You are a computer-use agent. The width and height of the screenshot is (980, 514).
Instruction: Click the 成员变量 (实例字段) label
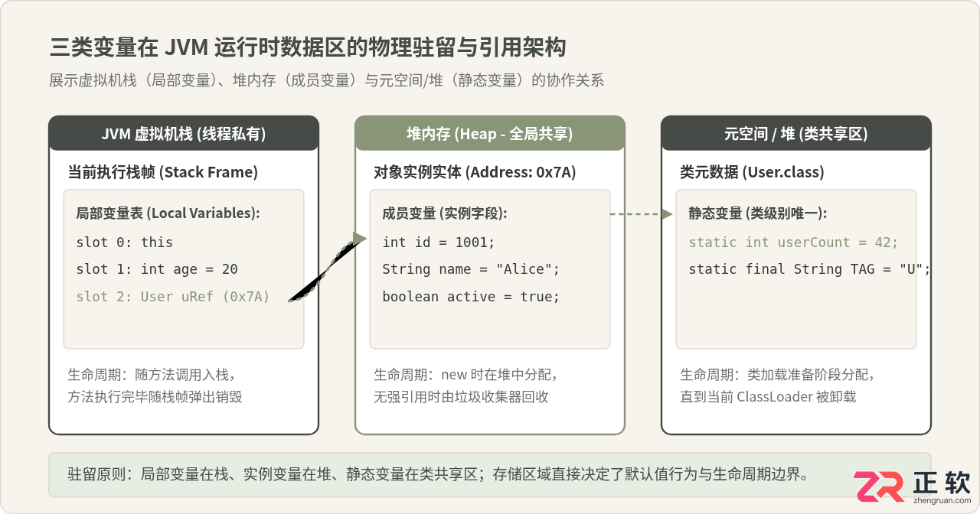coord(445,213)
